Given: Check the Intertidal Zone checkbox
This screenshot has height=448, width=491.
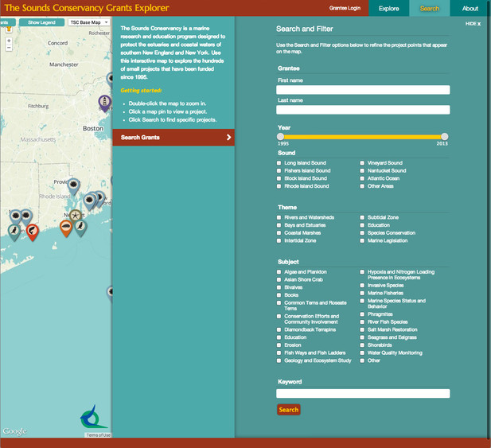Looking at the screenshot, I should tap(279, 240).
